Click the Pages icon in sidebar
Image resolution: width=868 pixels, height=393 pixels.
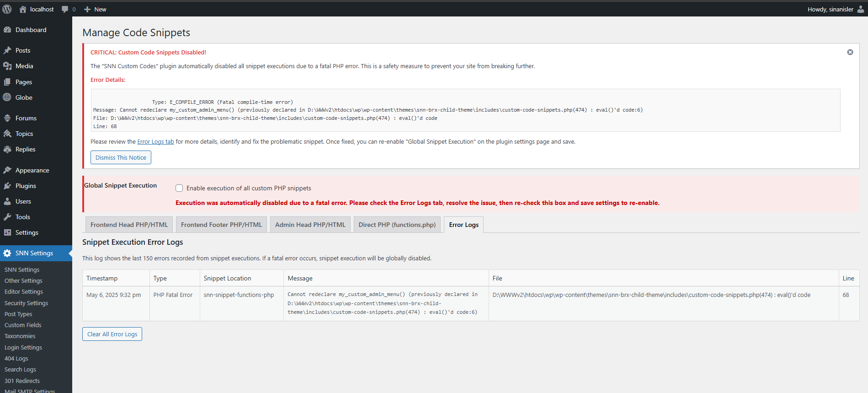tap(7, 82)
